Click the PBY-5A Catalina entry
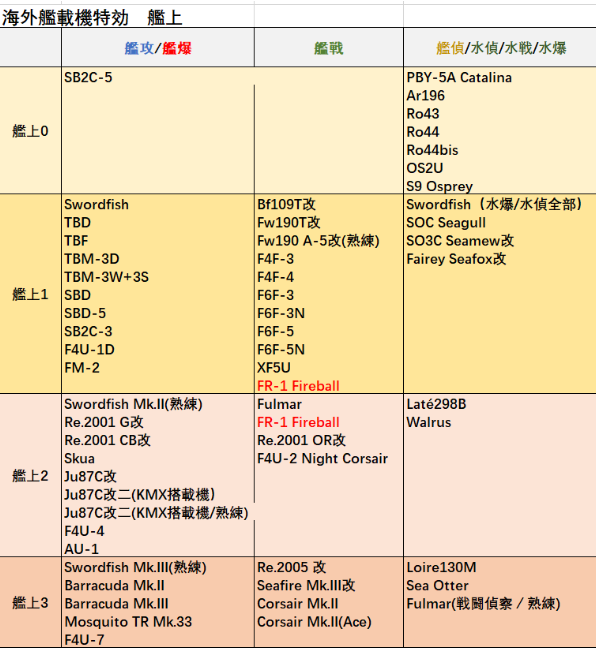596x648 pixels. (x=459, y=77)
